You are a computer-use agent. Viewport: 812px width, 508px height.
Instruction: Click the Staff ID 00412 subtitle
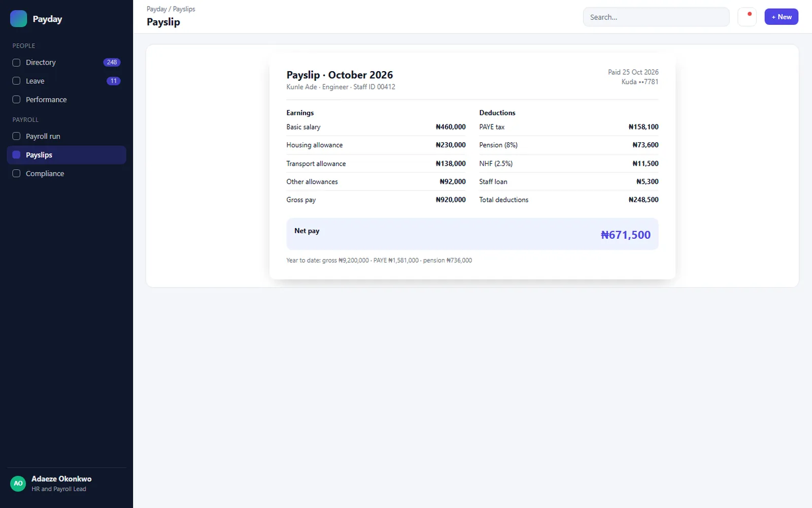(374, 87)
